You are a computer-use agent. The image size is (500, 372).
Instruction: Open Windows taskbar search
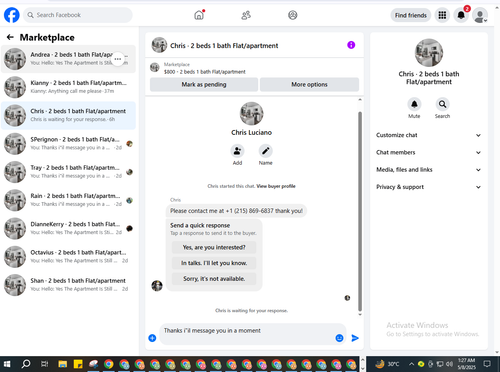pos(26,364)
